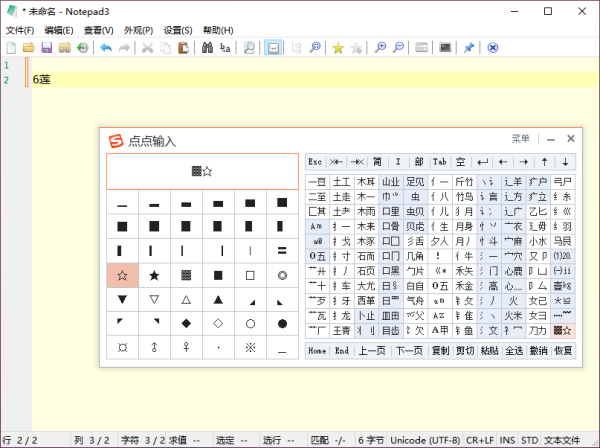Open the 查看(V) menu
Screen dimensions: 600x448
99,30
